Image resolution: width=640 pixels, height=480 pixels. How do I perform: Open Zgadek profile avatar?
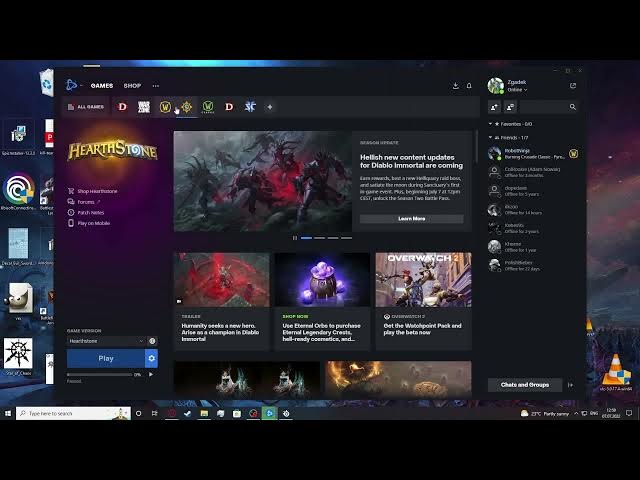[496, 86]
